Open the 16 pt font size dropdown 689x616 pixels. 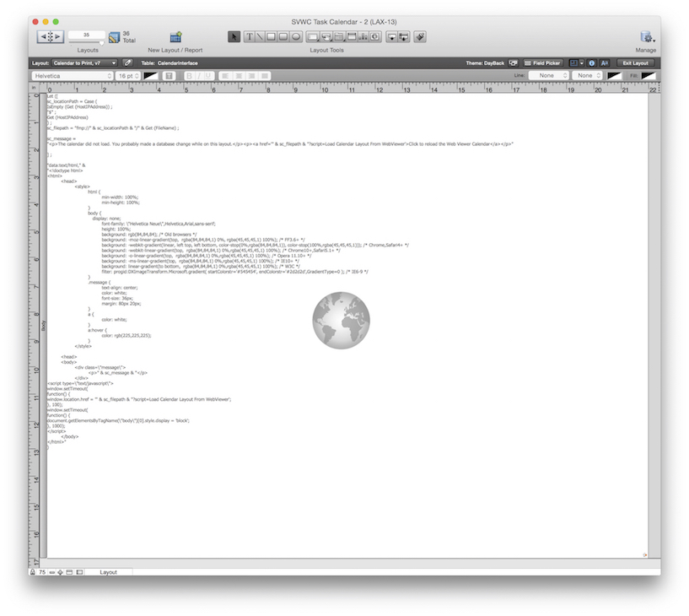coord(128,76)
